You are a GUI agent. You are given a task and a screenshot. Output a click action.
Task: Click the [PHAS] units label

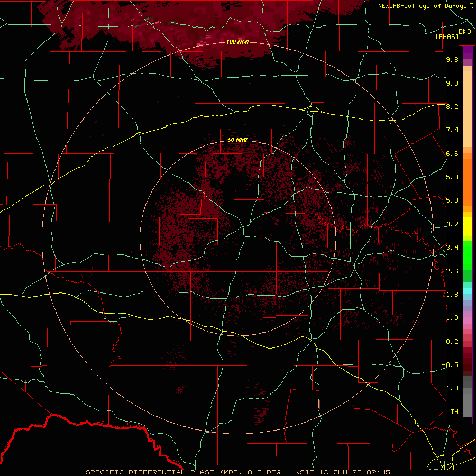447,37
